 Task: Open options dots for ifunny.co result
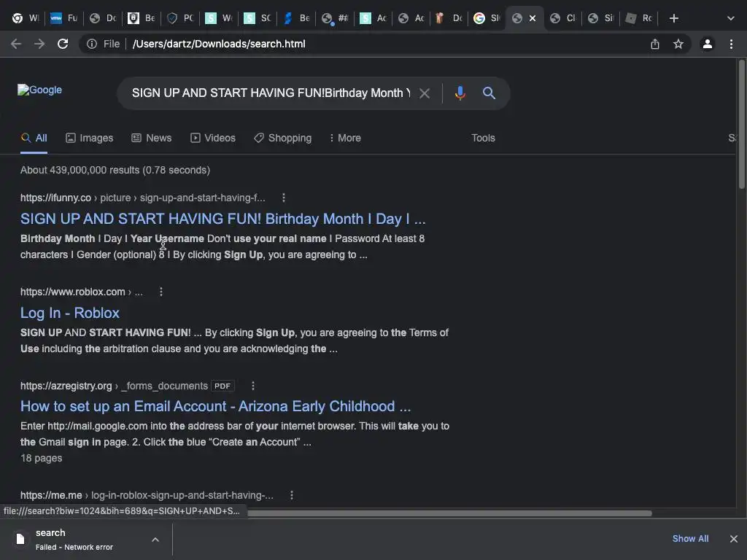(284, 198)
